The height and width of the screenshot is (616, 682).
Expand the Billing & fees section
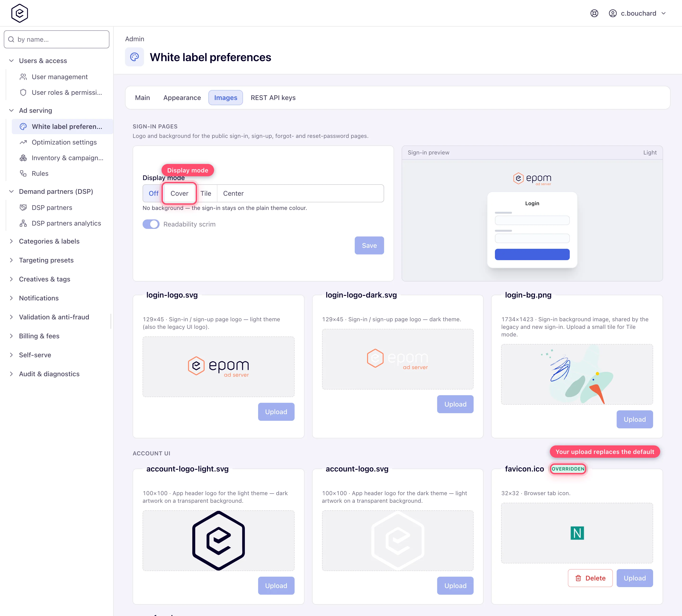pyautogui.click(x=39, y=336)
